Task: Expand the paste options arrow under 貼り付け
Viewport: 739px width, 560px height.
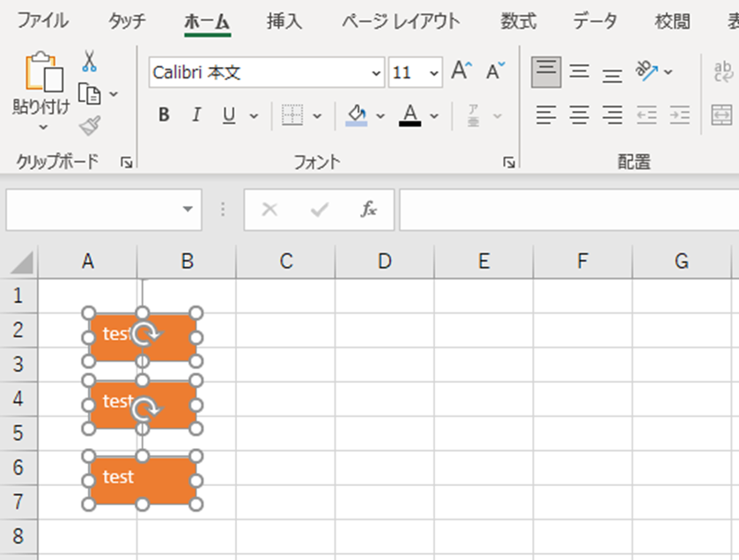Action: tap(43, 127)
